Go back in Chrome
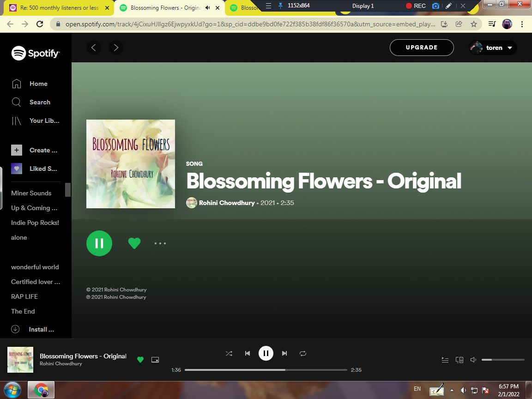 click(x=10, y=24)
